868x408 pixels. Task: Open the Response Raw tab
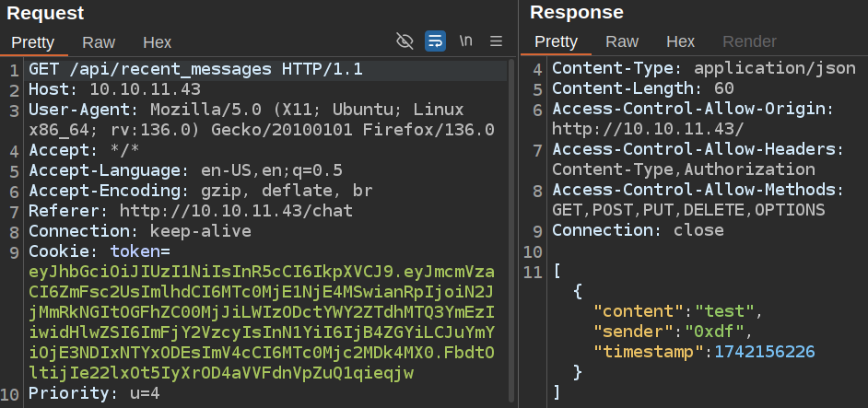pyautogui.click(x=622, y=41)
